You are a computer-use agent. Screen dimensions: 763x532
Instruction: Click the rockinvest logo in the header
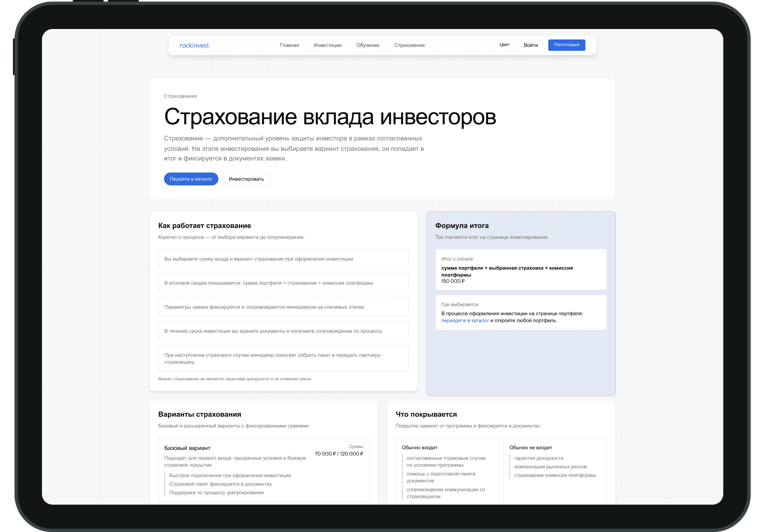194,45
